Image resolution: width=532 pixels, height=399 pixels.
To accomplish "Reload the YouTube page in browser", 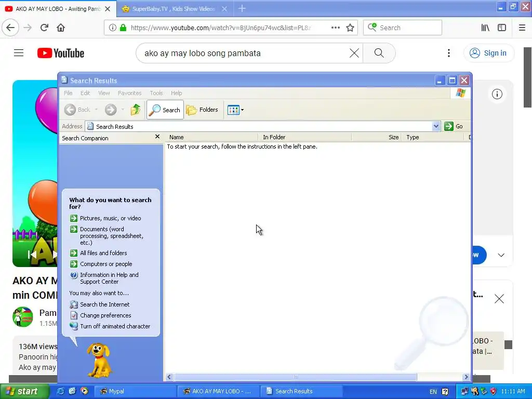I will (x=44, y=28).
